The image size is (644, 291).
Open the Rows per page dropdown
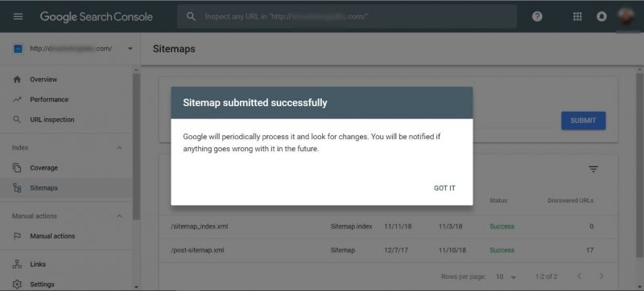tap(506, 277)
